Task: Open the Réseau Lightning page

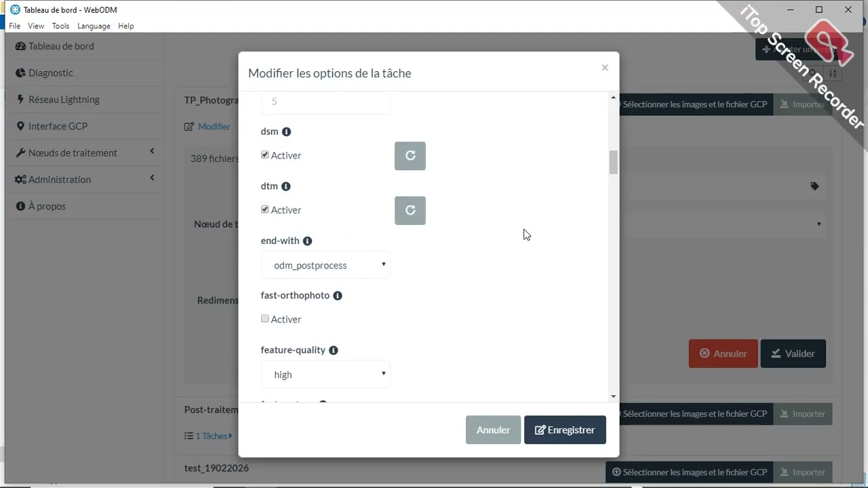Action: click(64, 100)
